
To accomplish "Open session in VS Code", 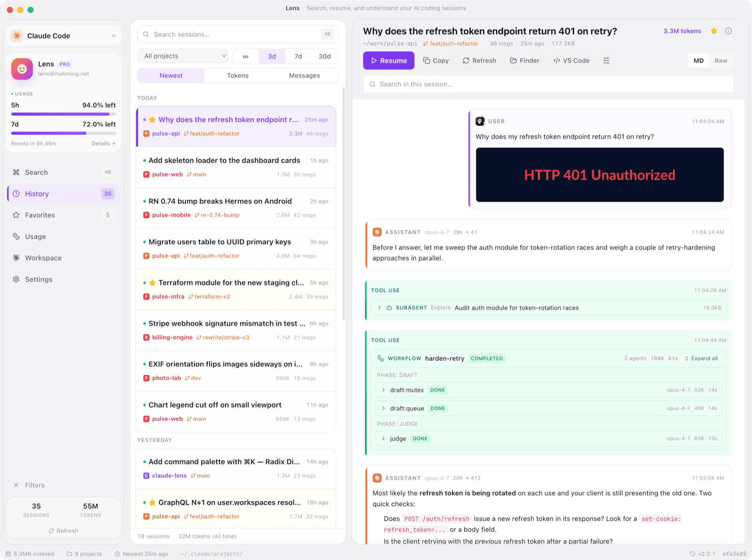I will pyautogui.click(x=571, y=61).
